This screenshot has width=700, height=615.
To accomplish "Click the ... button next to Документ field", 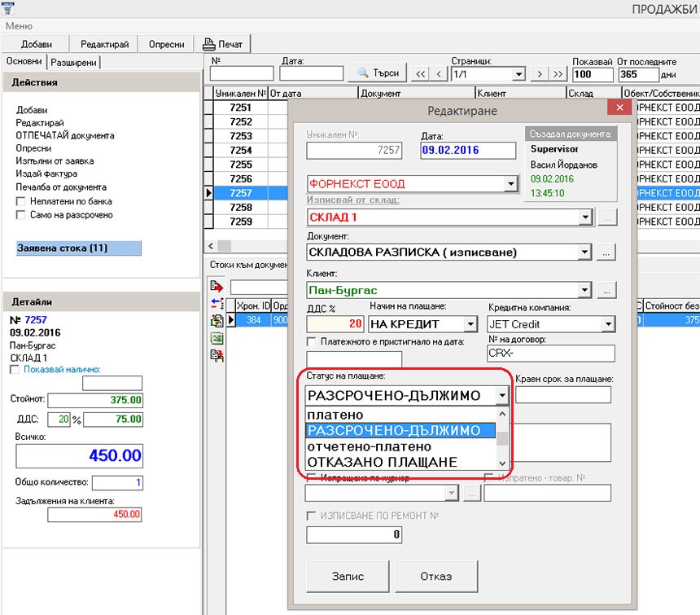I will (606, 253).
